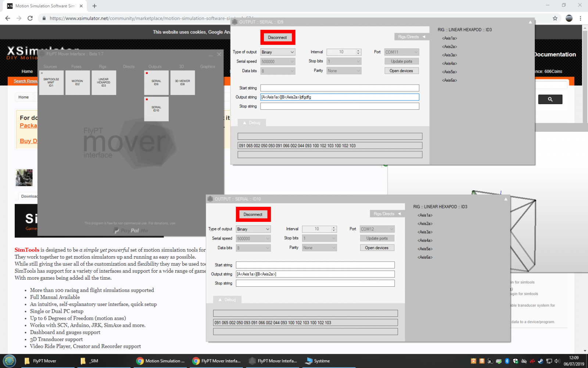Open the MOTION ID2 pose module
The image size is (588, 368).
(x=78, y=82)
